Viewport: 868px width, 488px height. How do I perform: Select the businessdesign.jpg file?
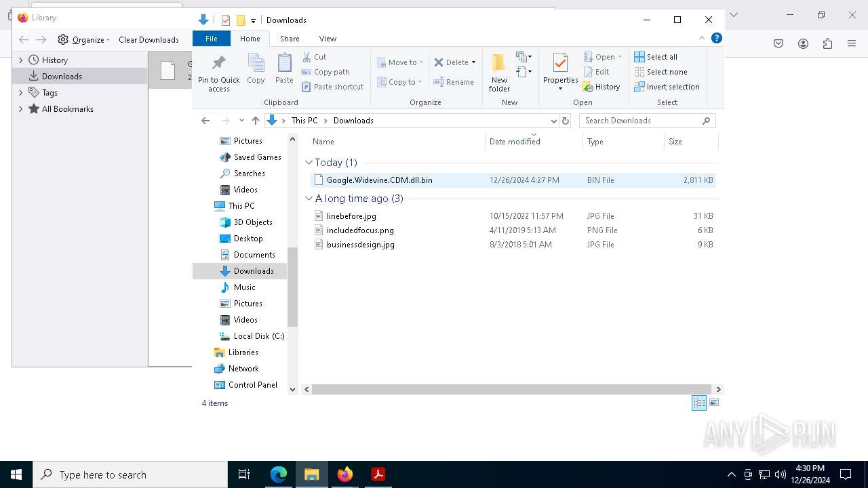click(513, 245)
